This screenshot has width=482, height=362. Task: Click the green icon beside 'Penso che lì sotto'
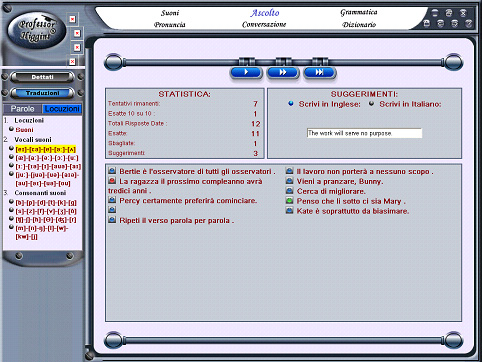tap(290, 201)
